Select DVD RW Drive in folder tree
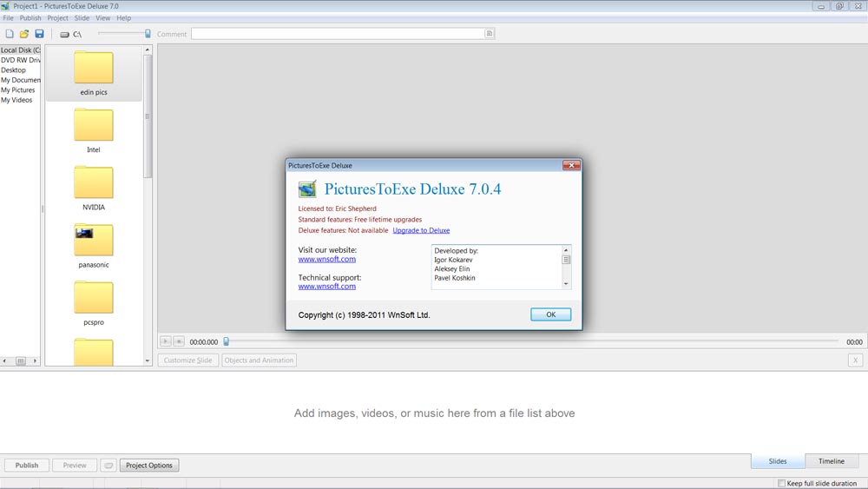The width and height of the screenshot is (868, 489). [21, 60]
